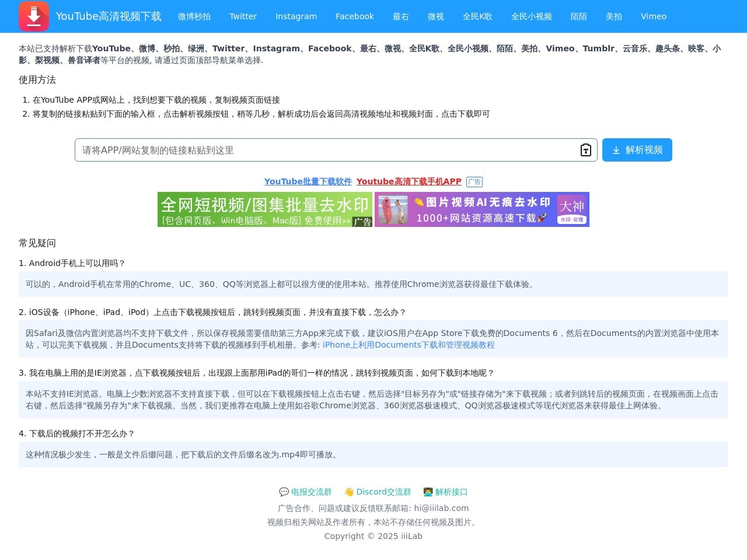The width and height of the screenshot is (747, 560).
Task: Click question 4. 下载后的视频打不开怎么办？
Action: coord(76,433)
